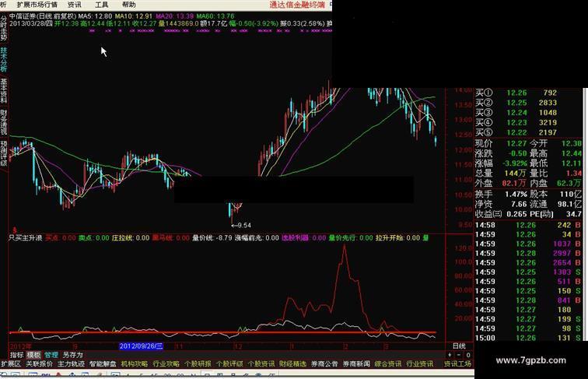Click the MA5: 12.80 label

pos(95,16)
